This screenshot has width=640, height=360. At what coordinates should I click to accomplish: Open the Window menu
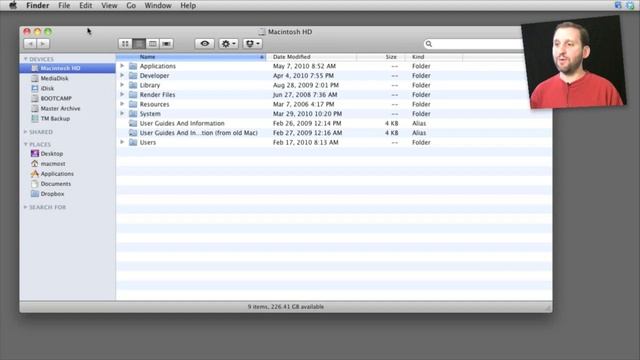(x=158, y=5)
